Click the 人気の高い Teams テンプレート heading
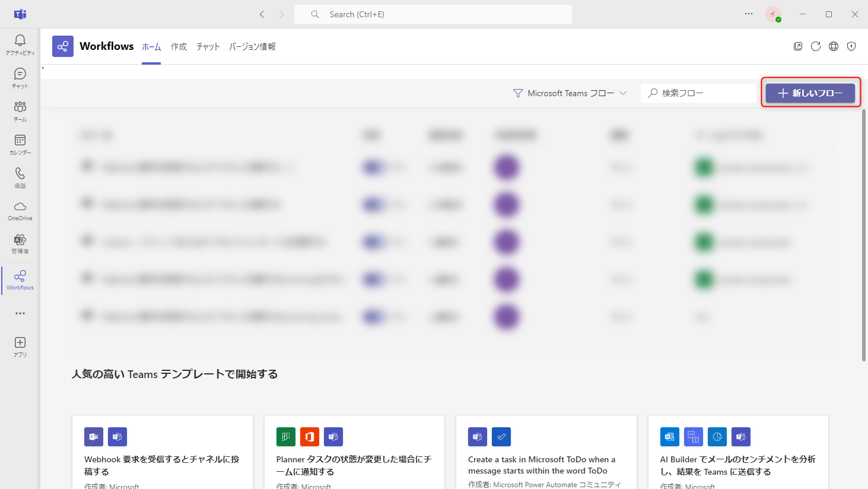868x489 pixels. point(174,374)
